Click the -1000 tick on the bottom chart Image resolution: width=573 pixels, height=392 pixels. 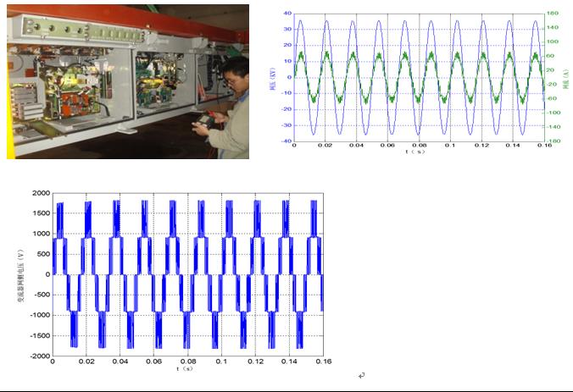tap(39, 315)
